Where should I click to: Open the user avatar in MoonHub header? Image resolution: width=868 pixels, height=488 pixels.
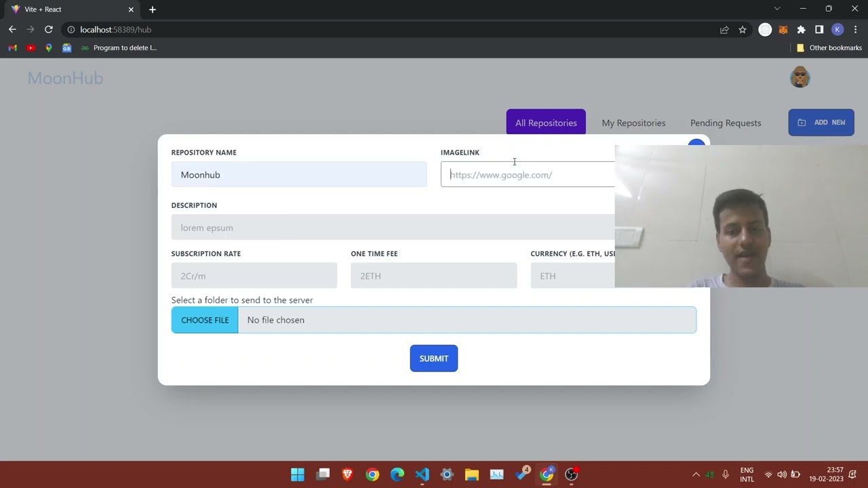800,77
